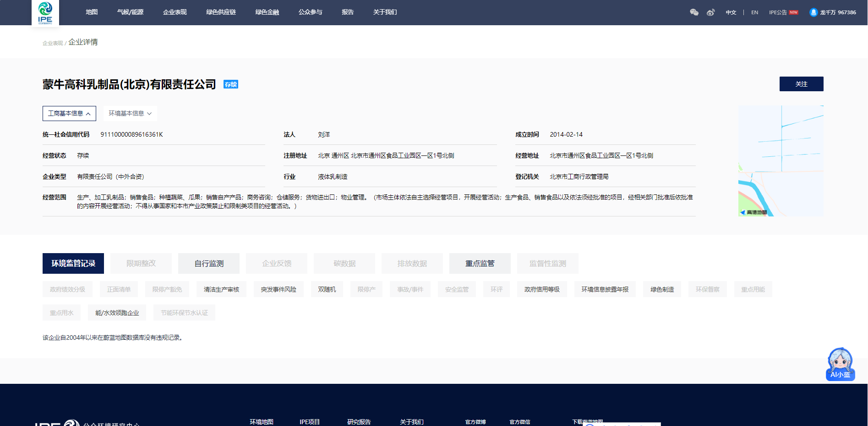Select the 环境监管记录 tab
This screenshot has width=868, height=426.
73,263
